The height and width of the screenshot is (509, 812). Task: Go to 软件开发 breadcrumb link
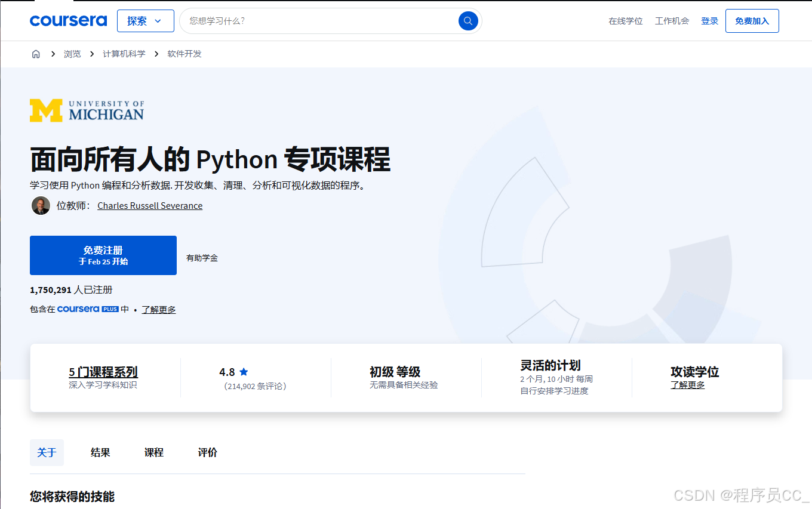point(184,54)
